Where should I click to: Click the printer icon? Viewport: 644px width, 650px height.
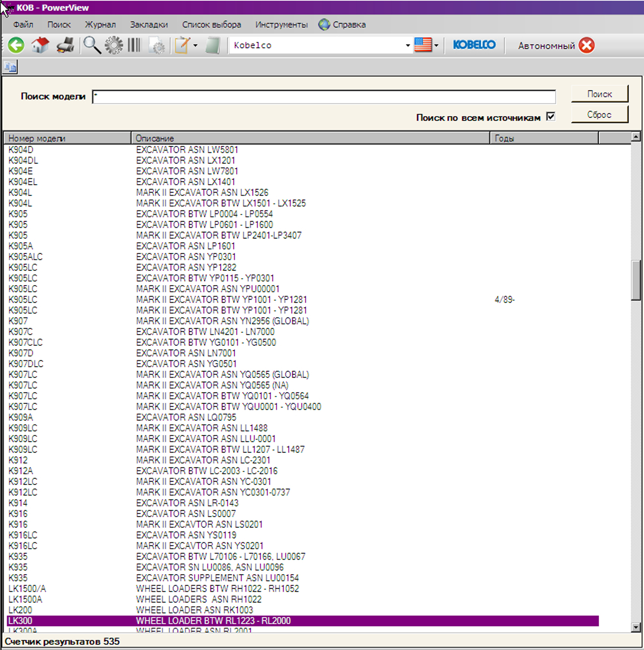click(66, 45)
